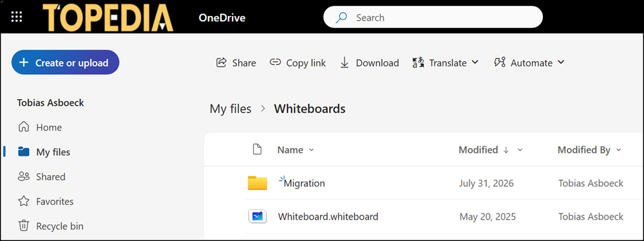Viewport: 644px width, 241px height.
Task: Expand the Automate dropdown chevron
Action: pyautogui.click(x=561, y=63)
